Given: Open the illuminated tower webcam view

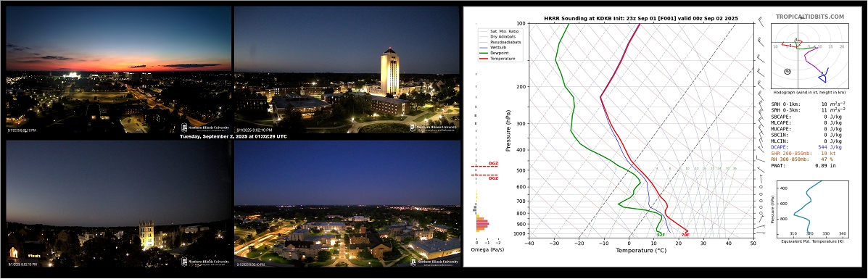Looking at the screenshot, I should click(x=347, y=69).
